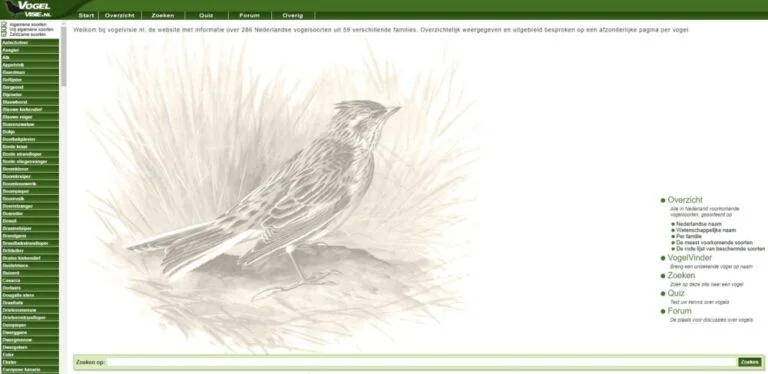768x374 pixels.
Task: Open the VogelVinder link
Action: point(690,258)
